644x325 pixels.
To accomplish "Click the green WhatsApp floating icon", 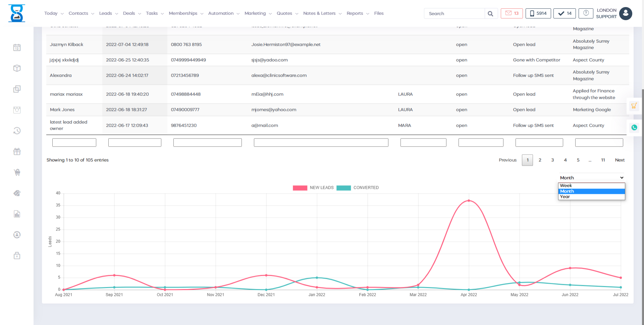I will click(634, 127).
